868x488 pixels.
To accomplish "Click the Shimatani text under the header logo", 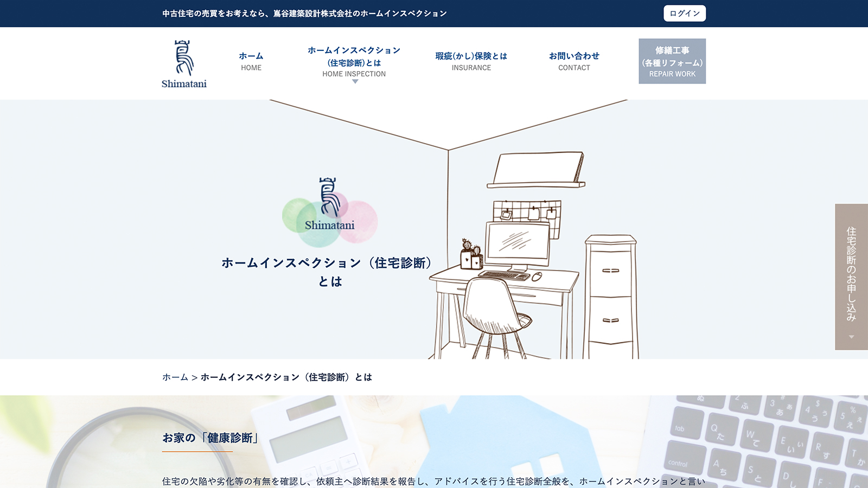I will pyautogui.click(x=183, y=84).
